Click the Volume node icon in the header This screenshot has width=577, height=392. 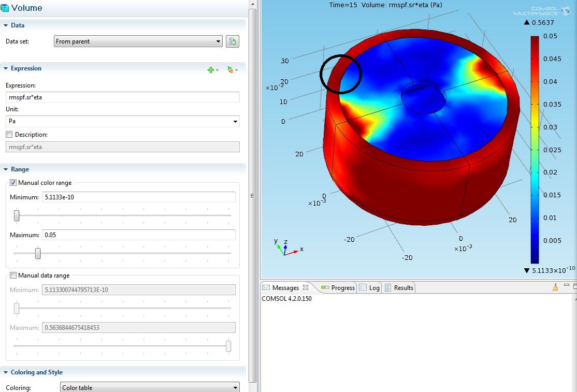5,8
